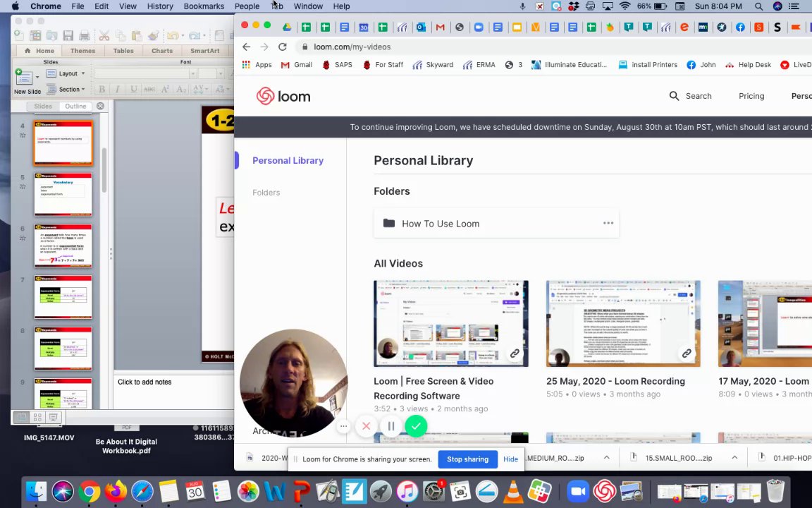
Task: Open the Tables tab in PowerPoint
Action: coord(123,51)
